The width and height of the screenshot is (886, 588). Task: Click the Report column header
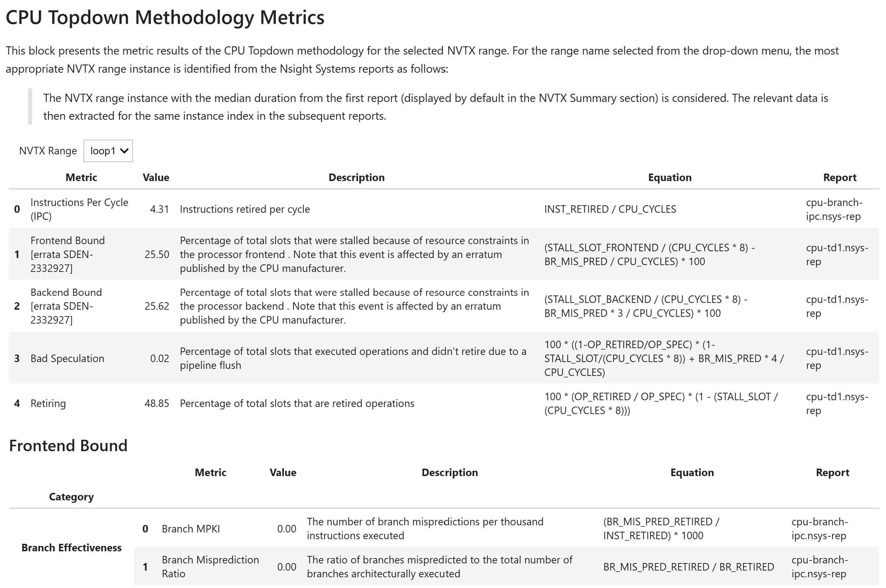click(x=840, y=177)
